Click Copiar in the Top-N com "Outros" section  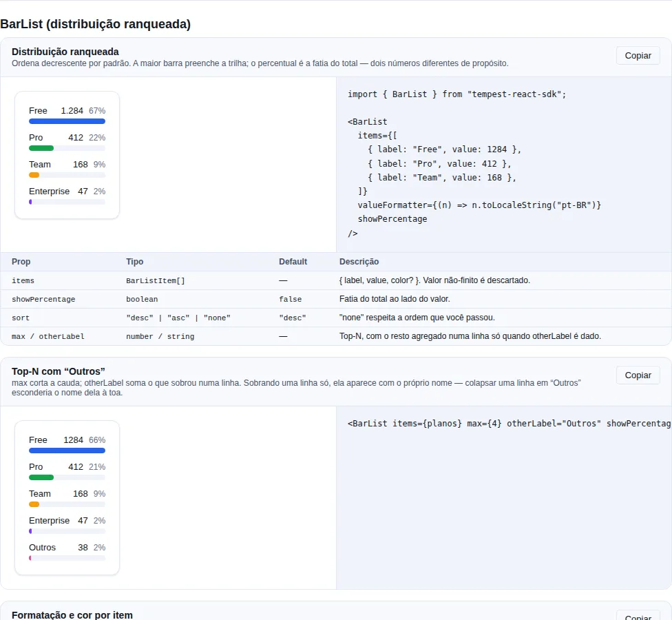638,375
